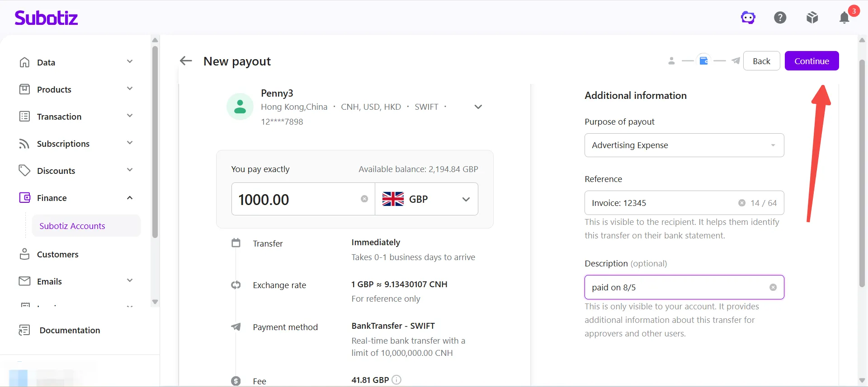868x387 pixels.
Task: Click the sidebar scroll down arrow
Action: 155,302
